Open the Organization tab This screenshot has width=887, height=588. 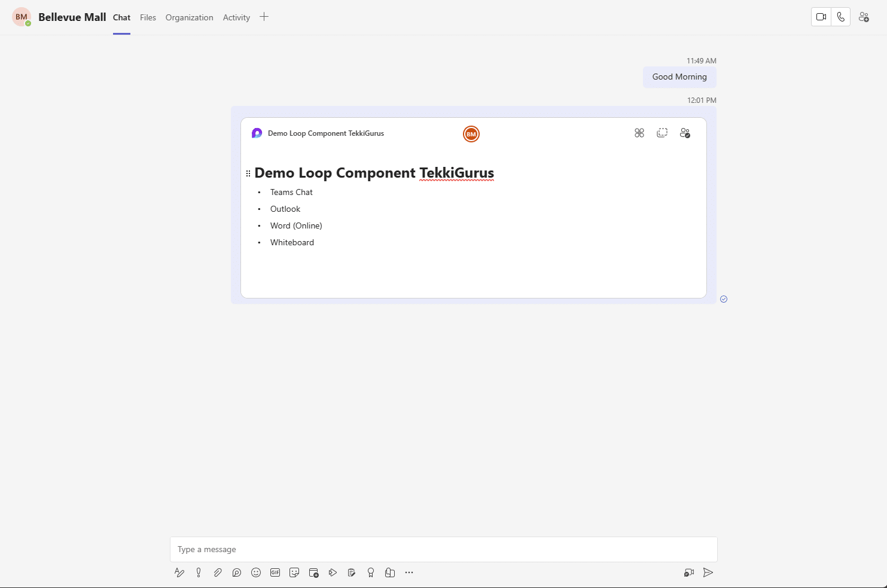(189, 17)
